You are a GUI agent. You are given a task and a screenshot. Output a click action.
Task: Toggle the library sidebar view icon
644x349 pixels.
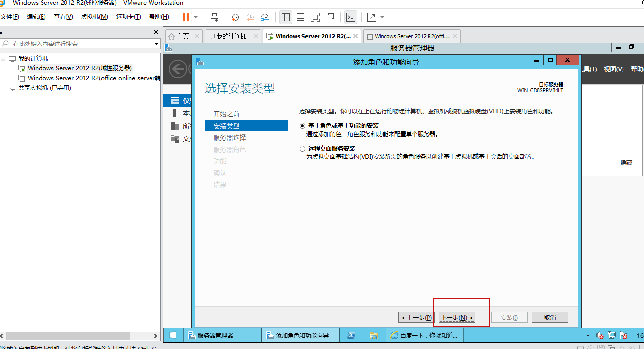coord(286,17)
